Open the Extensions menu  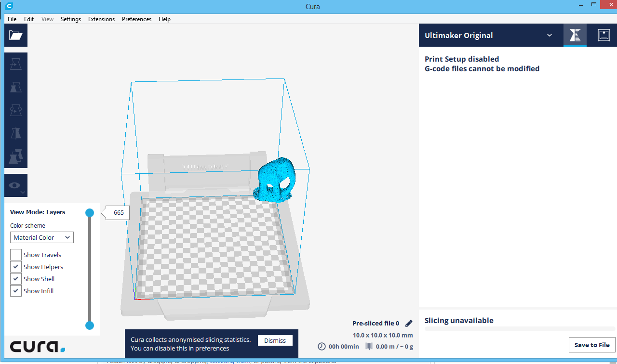tap(101, 19)
